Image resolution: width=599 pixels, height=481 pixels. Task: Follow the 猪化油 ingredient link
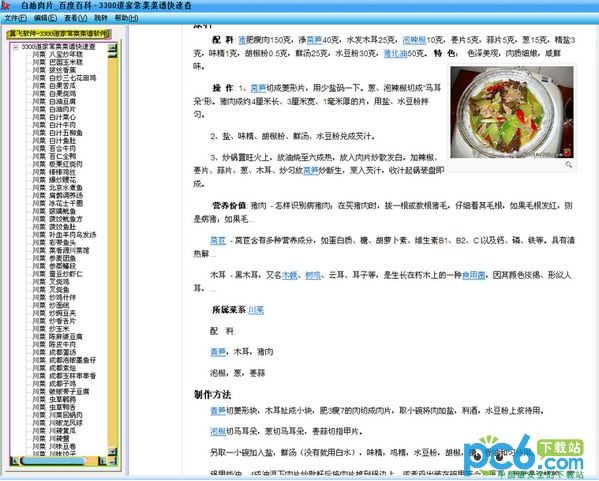[395, 53]
